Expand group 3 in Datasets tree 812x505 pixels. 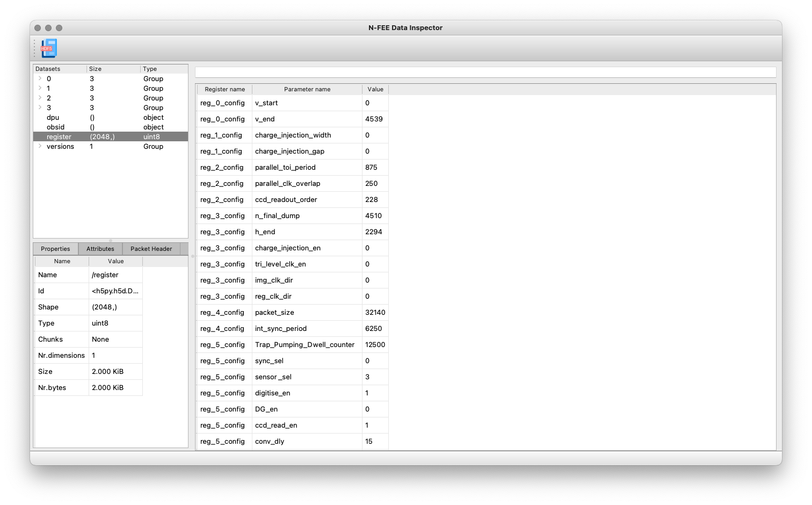40,107
